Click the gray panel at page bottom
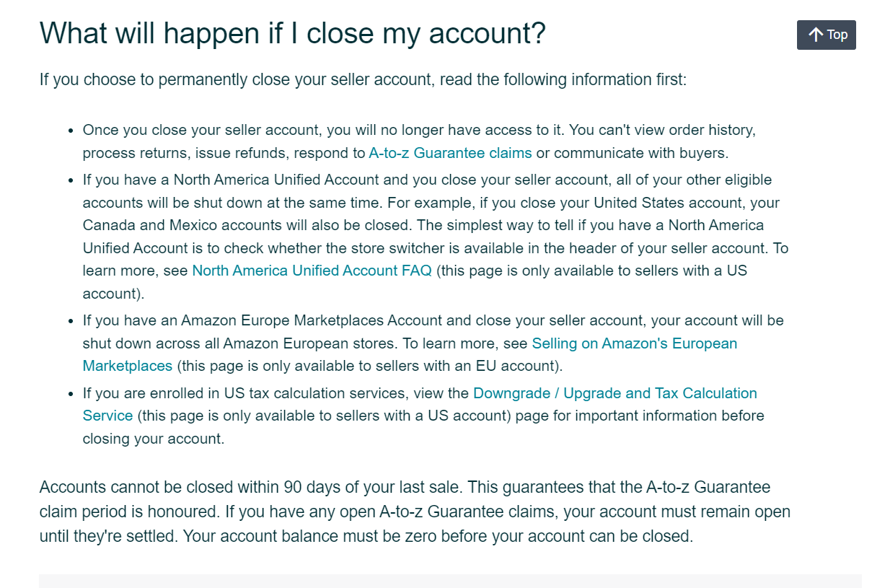Image resolution: width=885 pixels, height=588 pixels. 450,581
